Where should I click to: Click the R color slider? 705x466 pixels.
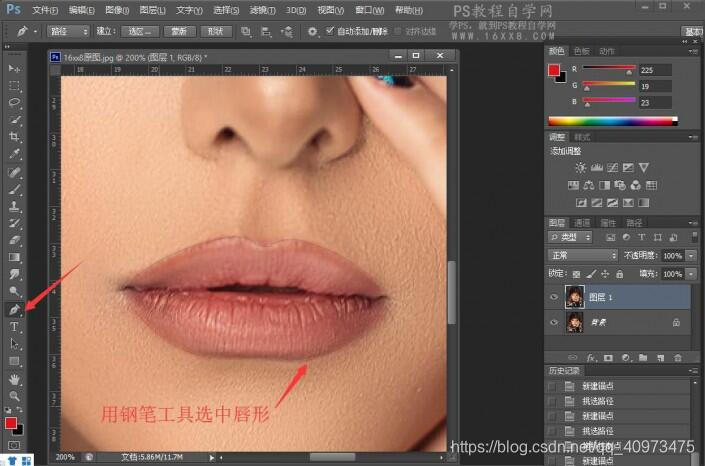(x=609, y=68)
